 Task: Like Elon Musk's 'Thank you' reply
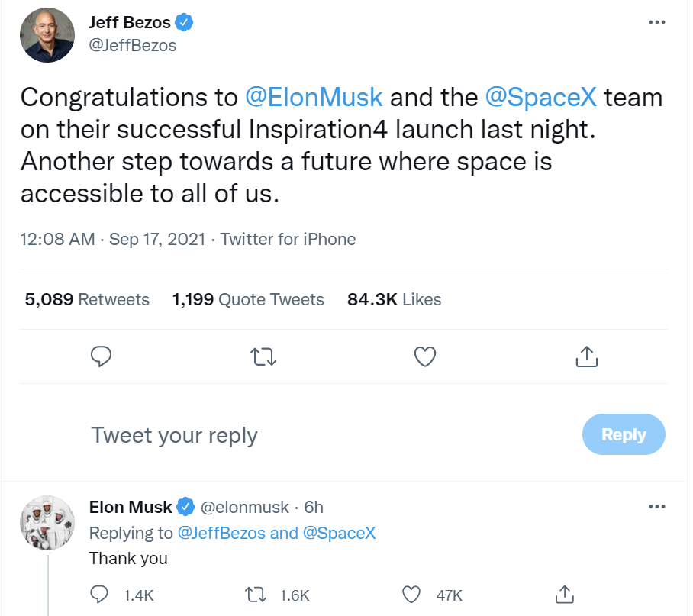(x=411, y=594)
